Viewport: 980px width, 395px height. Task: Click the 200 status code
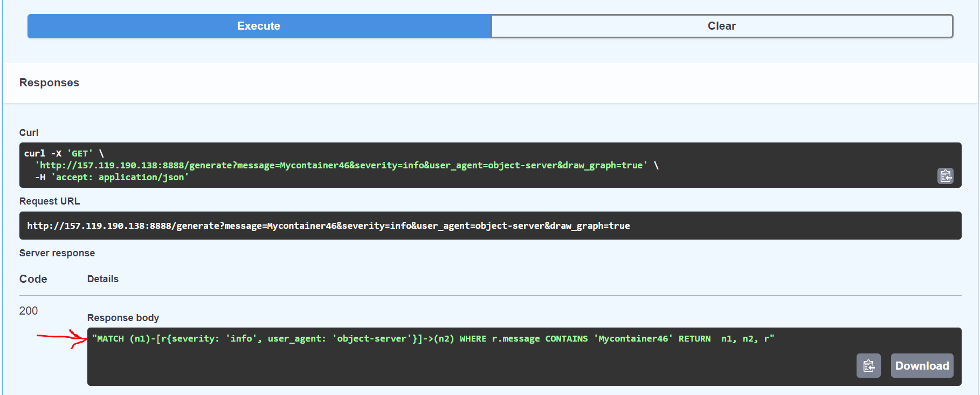click(29, 311)
